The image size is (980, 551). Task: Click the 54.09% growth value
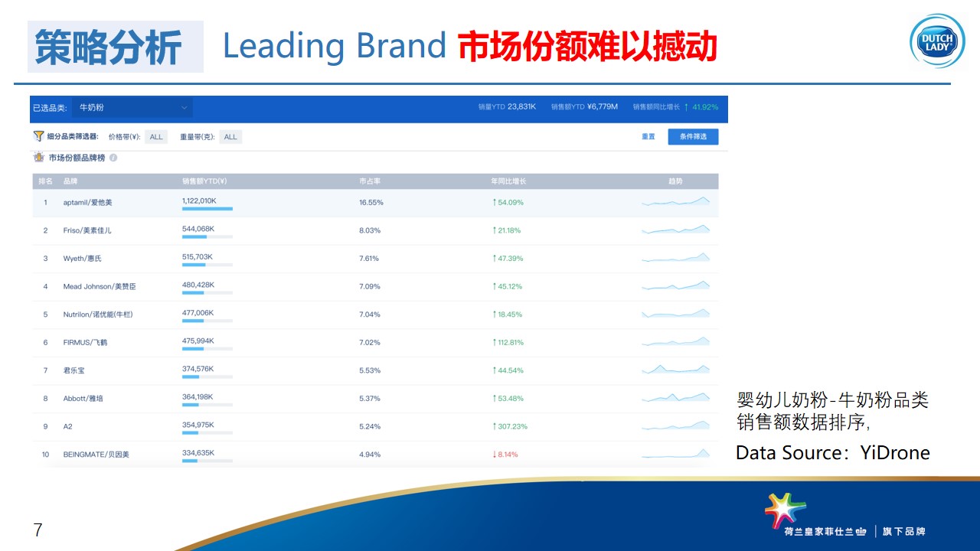(508, 203)
